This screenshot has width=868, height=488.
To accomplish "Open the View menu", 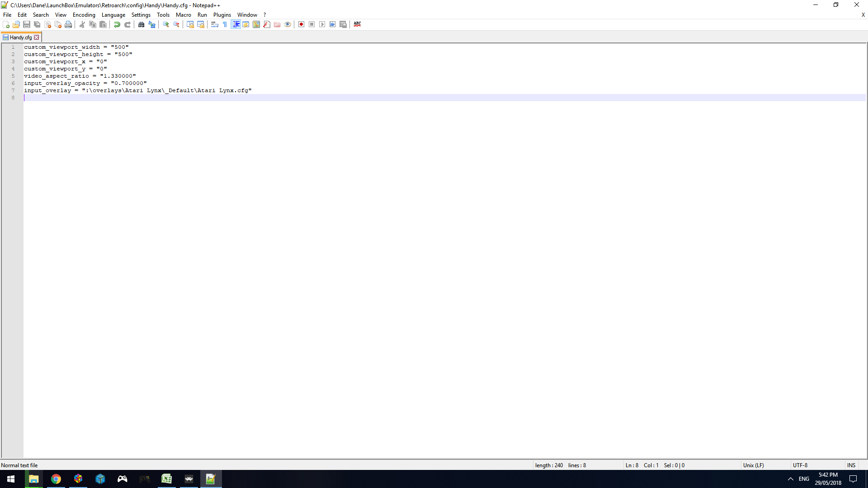I will point(61,15).
